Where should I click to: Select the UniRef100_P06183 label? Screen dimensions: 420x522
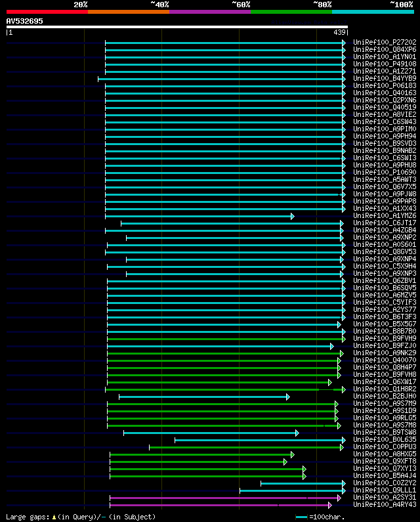coord(385,85)
